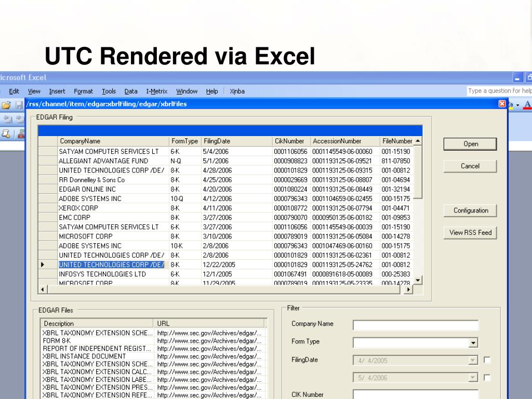This screenshot has width=532, height=399.
Task: Click the View RSS Feed button
Action: pos(470,233)
